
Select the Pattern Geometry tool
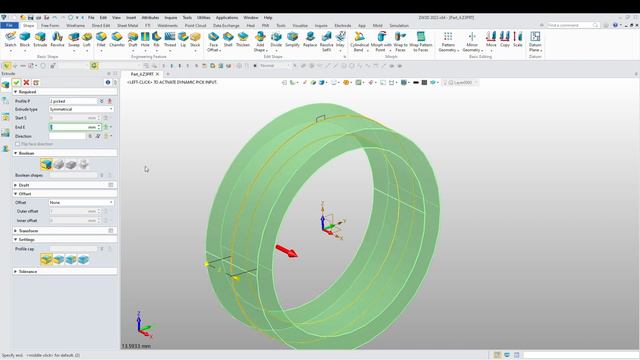tap(448, 42)
